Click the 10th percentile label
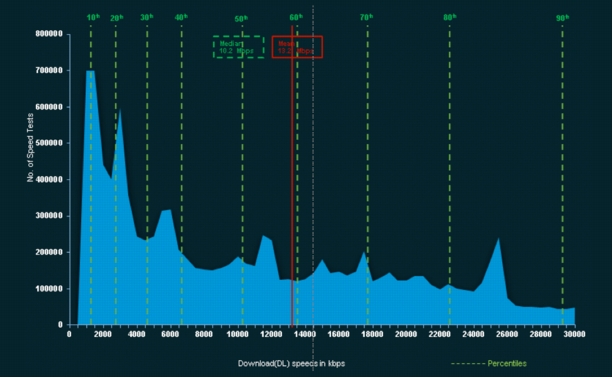Viewport: 613px width, 378px height. 93,18
